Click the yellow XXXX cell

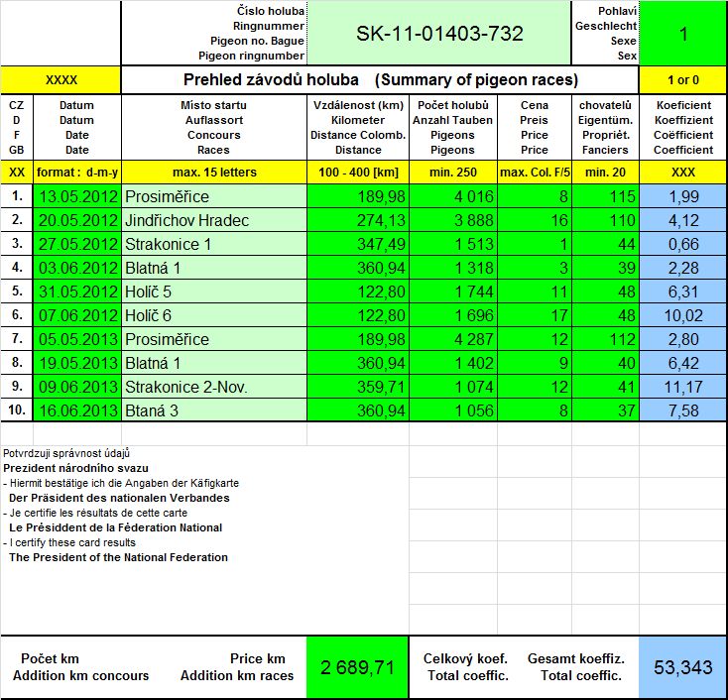click(x=61, y=79)
